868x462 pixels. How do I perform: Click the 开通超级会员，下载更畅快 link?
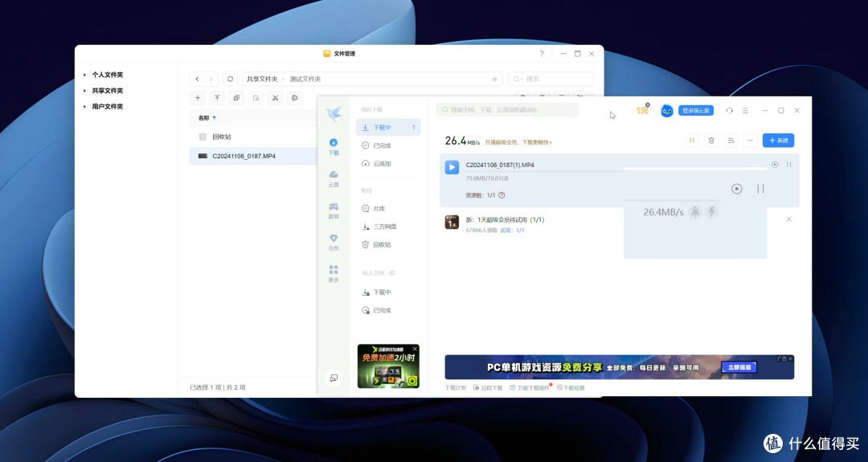[518, 142]
